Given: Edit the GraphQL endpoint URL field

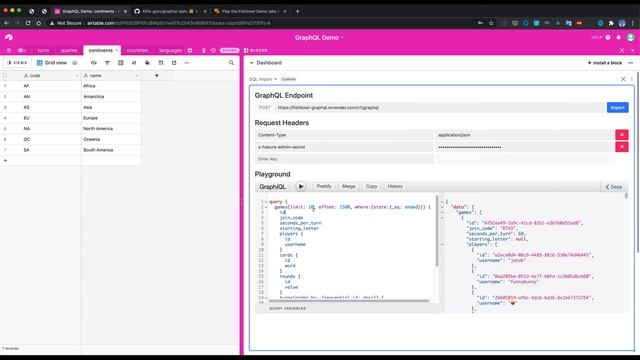Looking at the screenshot, I should [x=439, y=108].
